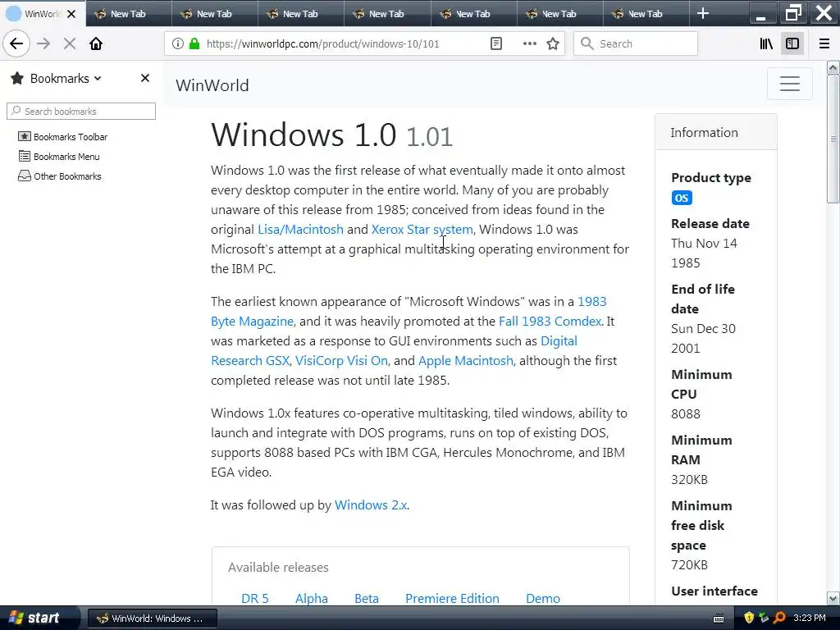Click the Search bookmarks field
The image size is (840, 630).
click(81, 112)
